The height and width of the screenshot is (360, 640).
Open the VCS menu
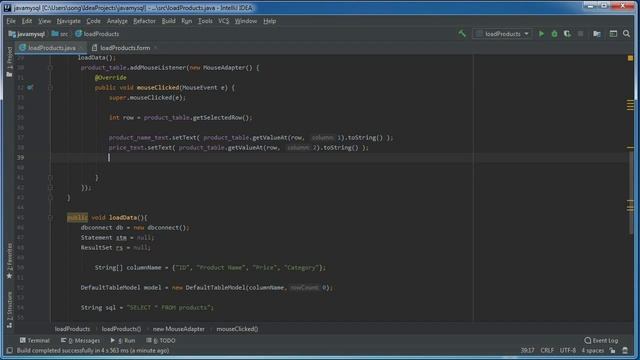[223, 21]
